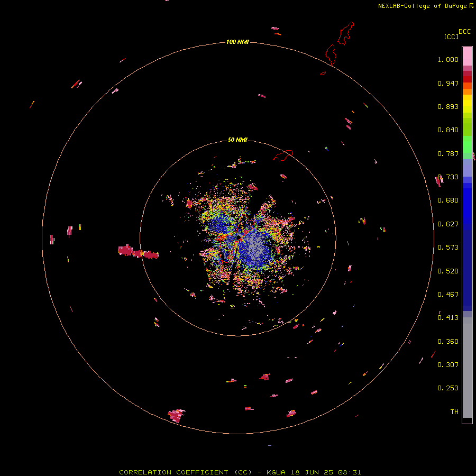Viewport: 476px width, 476px height.
Task: Click the [CC] units label
Action: tap(451, 36)
